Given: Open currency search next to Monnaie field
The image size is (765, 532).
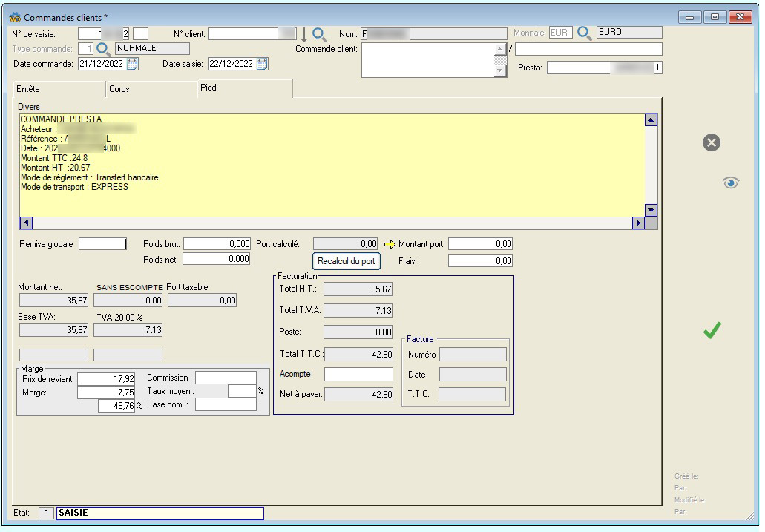Looking at the screenshot, I should pos(585,33).
